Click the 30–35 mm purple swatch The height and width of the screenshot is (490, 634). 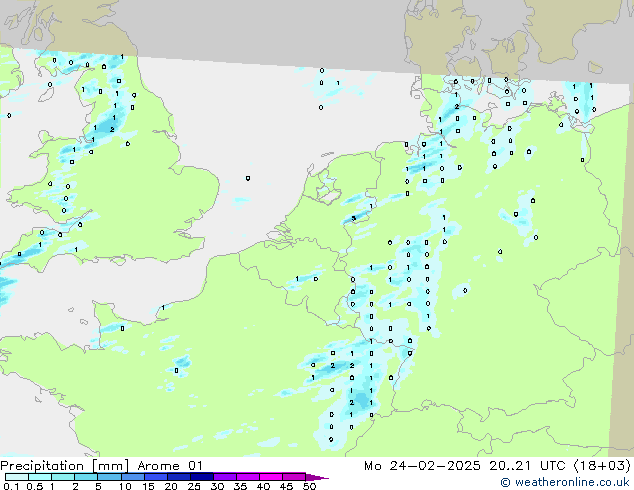pyautogui.click(x=224, y=477)
